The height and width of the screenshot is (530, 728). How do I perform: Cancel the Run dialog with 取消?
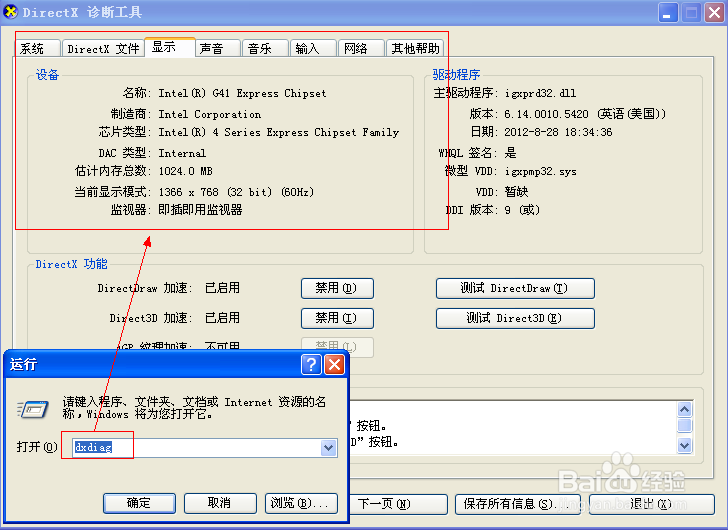tap(220, 503)
